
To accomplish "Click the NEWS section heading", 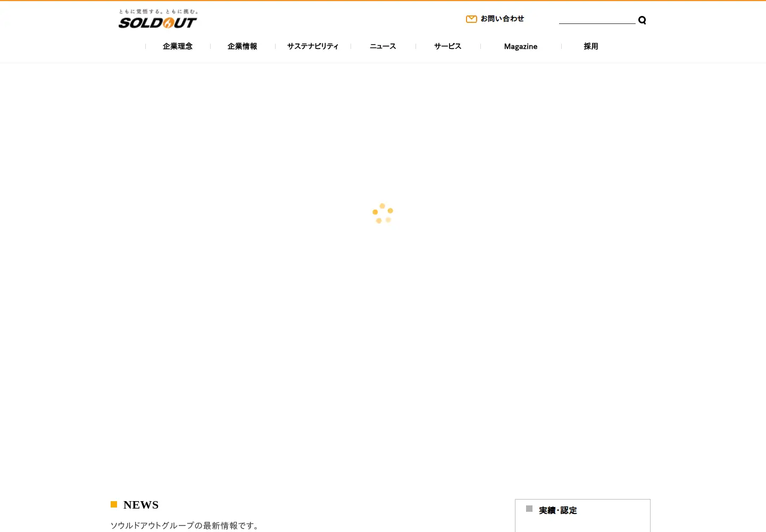I will pyautogui.click(x=141, y=505).
